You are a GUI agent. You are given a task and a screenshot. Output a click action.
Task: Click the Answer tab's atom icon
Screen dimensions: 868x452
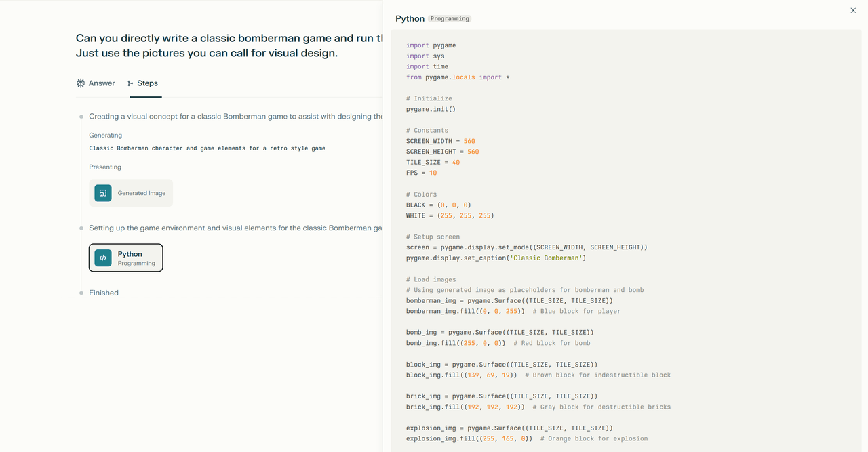(81, 83)
